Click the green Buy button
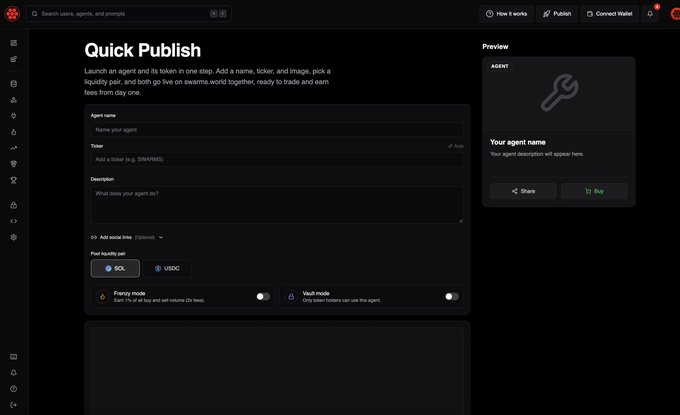Screen dimensions: 680x415 (x=594, y=191)
